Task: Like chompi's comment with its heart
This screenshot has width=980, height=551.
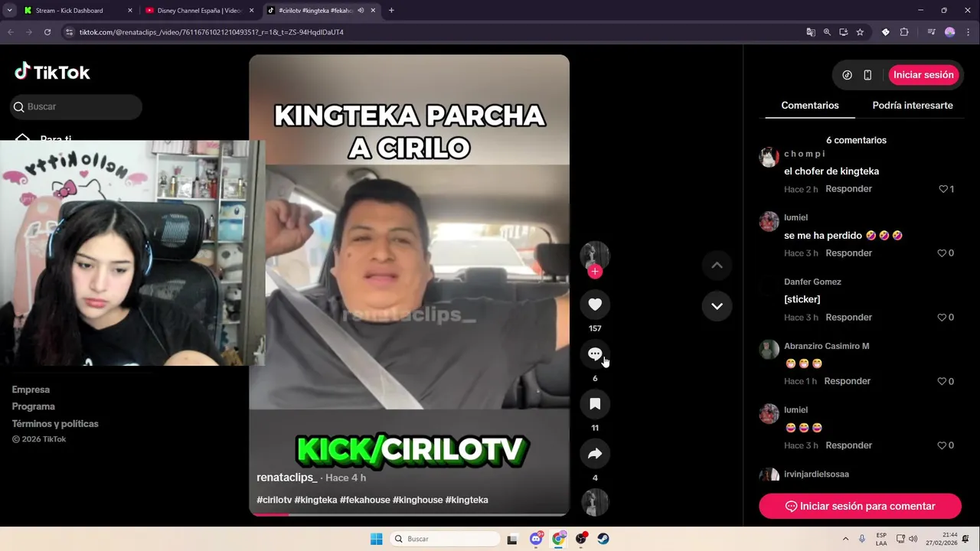Action: [943, 189]
